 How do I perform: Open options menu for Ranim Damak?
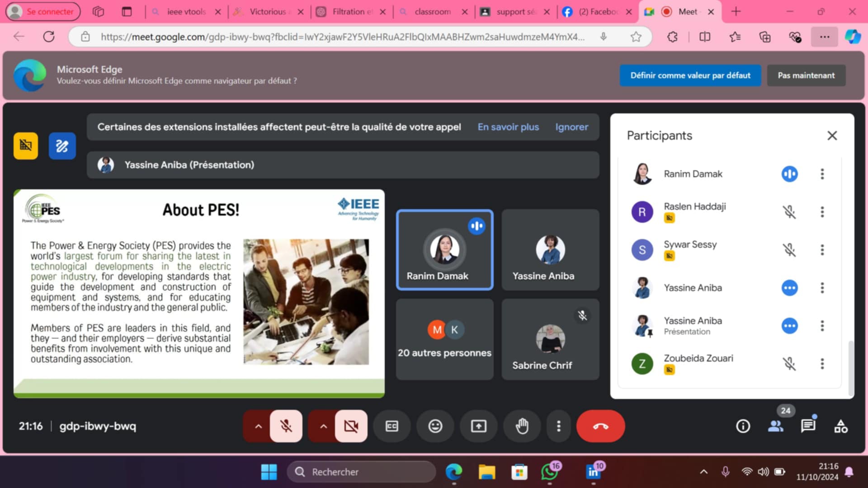[822, 174]
